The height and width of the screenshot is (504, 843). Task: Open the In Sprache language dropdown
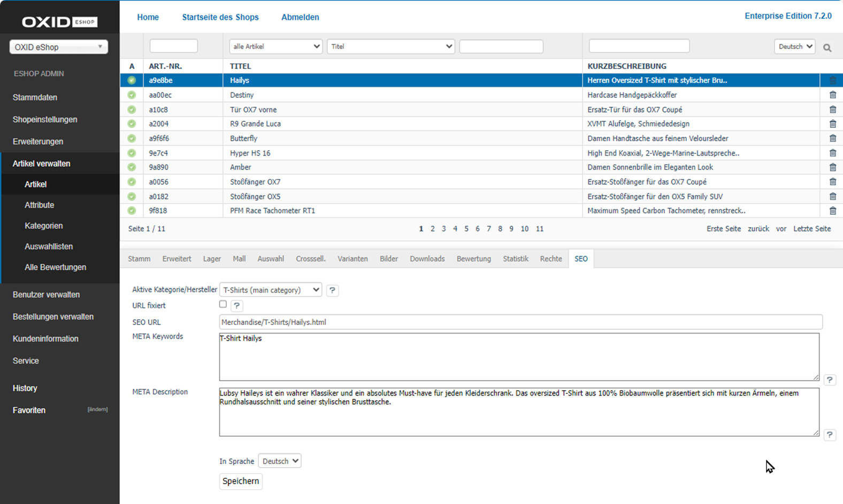pyautogui.click(x=279, y=461)
